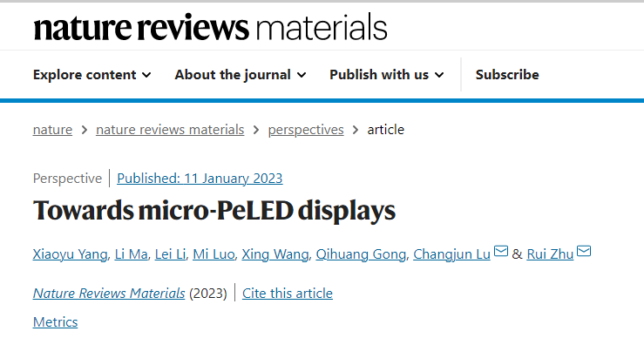The image size is (644, 338).
Task: Click the envelope icon next to Rui Zhu
Action: point(584,251)
